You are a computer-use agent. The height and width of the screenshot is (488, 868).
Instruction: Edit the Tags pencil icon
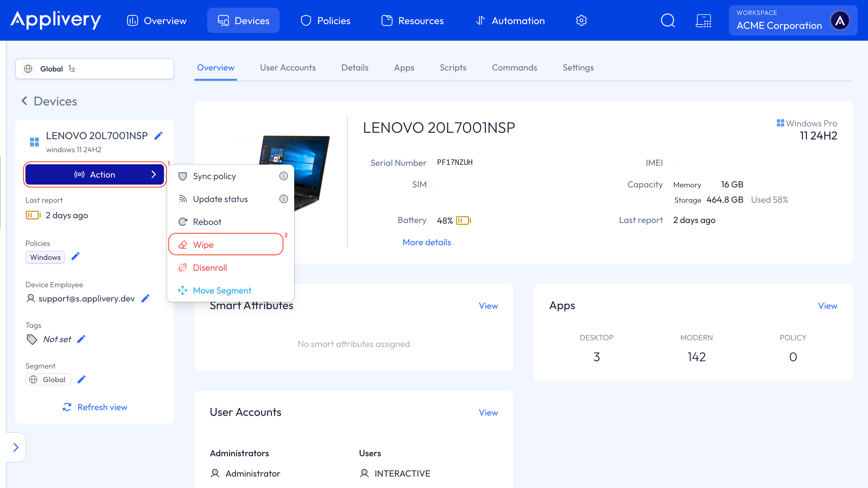[81, 339]
